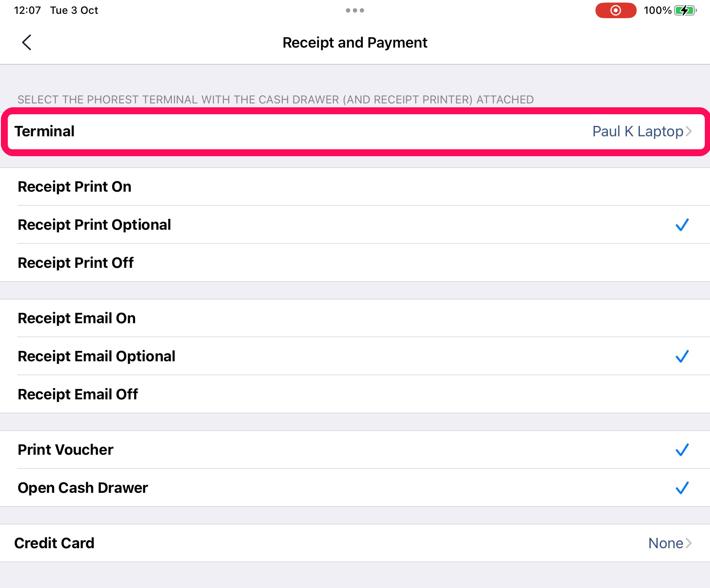Tap the checkmark beside Receipt Email Optional
This screenshot has width=710, height=588.
[682, 356]
